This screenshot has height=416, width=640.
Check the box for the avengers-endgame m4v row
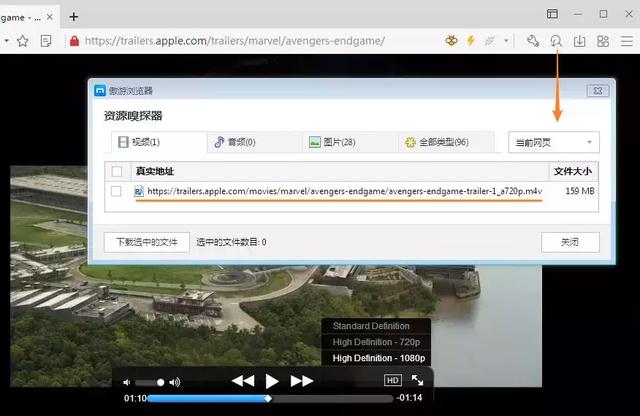click(116, 191)
